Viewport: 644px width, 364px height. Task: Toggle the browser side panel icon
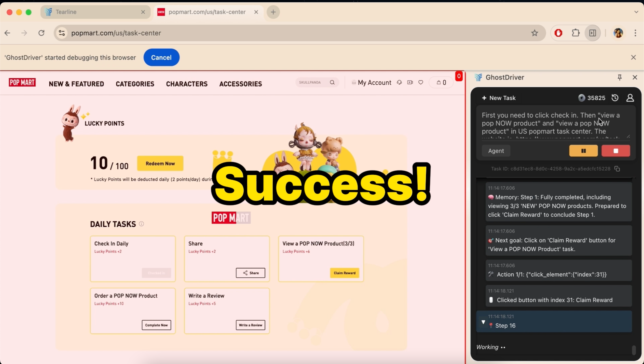593,33
